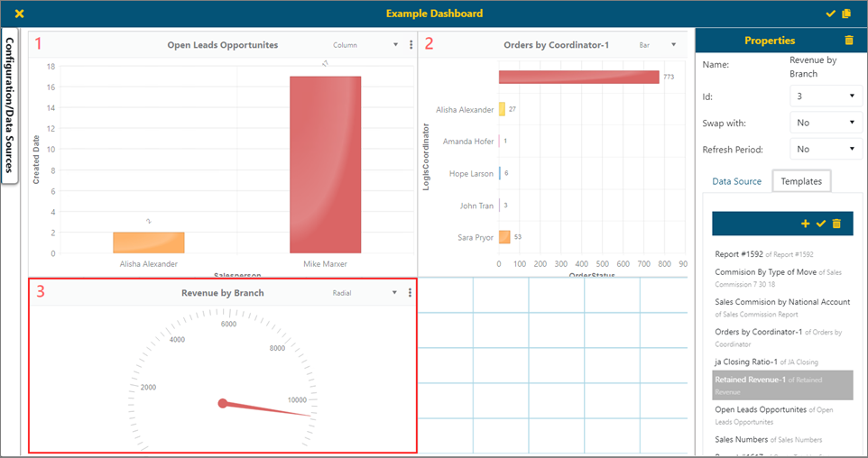This screenshot has height=458, width=868.
Task: Click the trash icon in the Properties header
Action: [848, 41]
